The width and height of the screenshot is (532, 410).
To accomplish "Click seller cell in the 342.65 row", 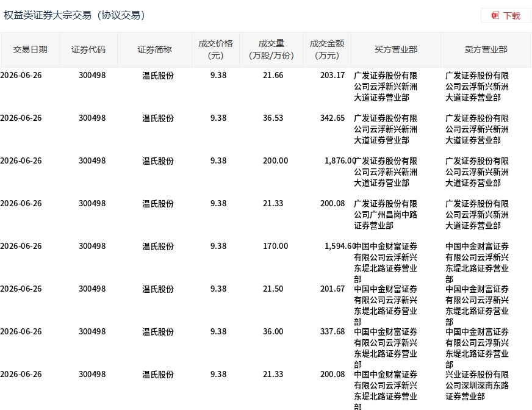I will coord(477,129).
